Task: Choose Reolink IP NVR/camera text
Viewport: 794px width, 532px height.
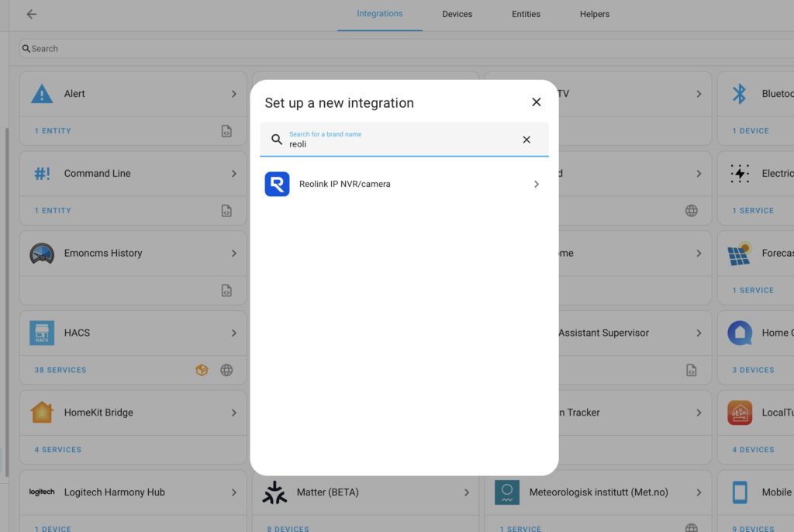Action: 344,184
